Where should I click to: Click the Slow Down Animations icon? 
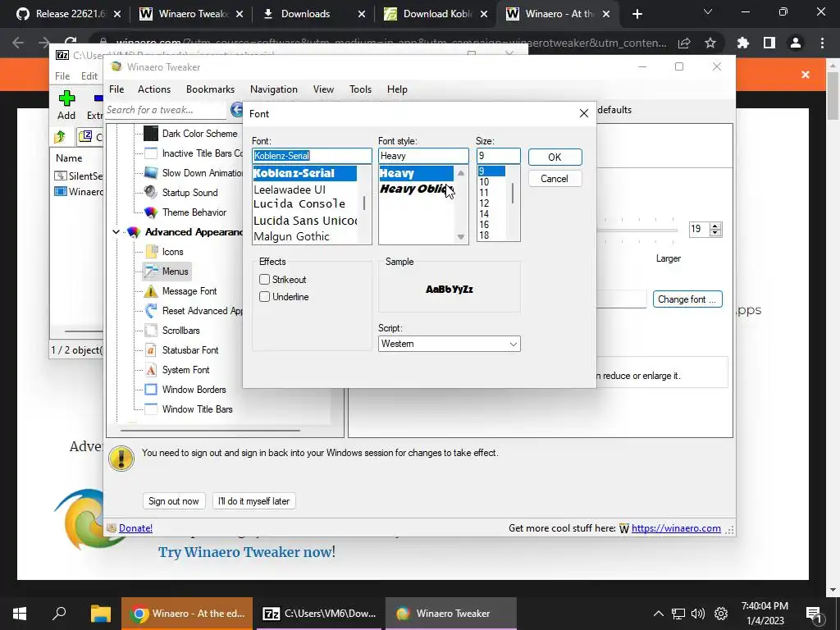point(151,173)
